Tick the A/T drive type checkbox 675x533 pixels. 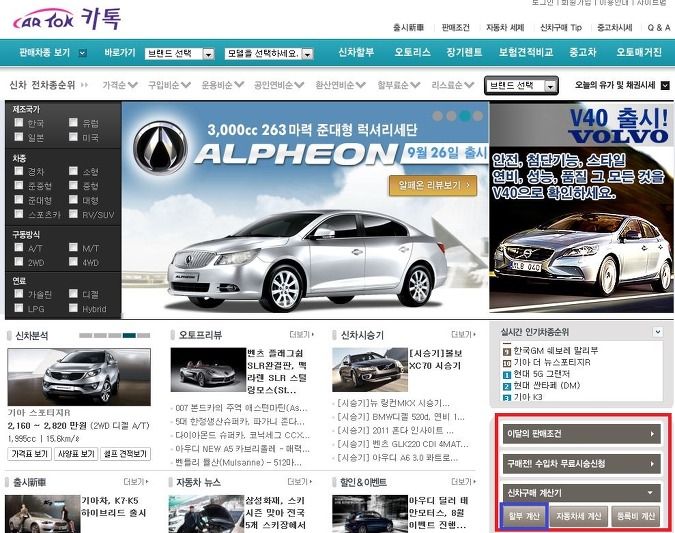tap(19, 247)
